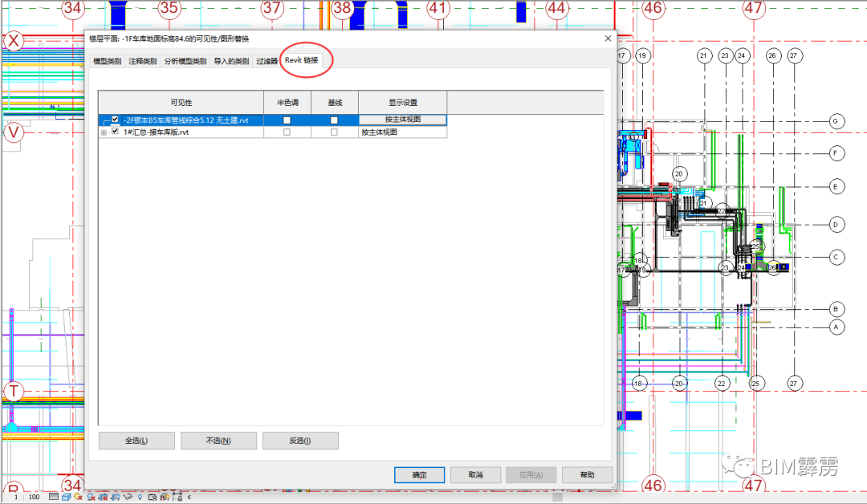
Task: Switch to the 模型类别 tab
Action: 108,61
